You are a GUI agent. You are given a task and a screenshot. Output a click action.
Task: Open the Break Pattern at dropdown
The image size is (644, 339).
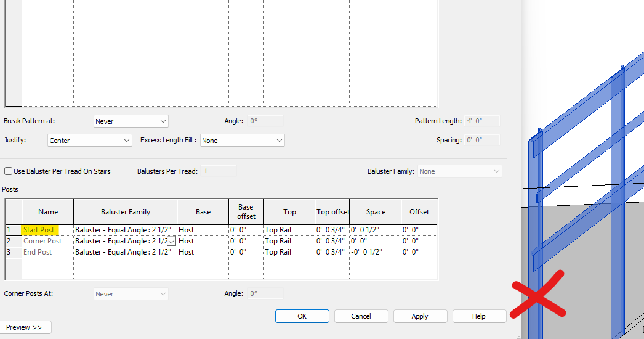(x=131, y=121)
